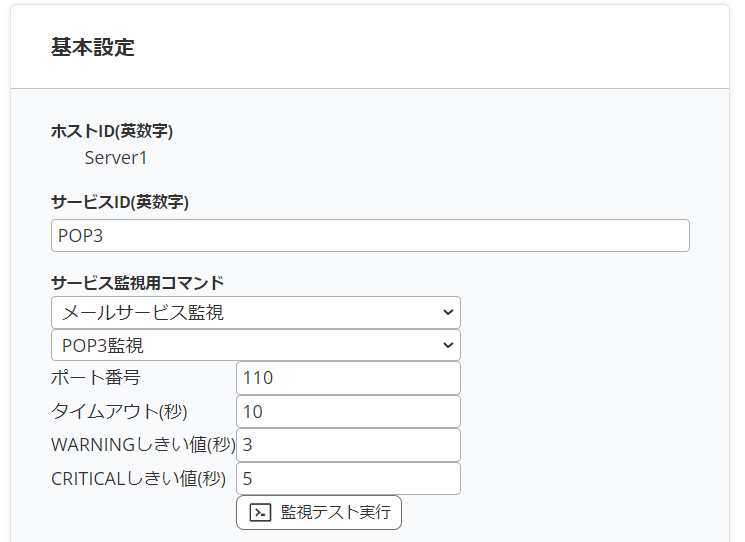Click the WARNINGしきい値(秒) label
745x542 pixels.
(142, 445)
